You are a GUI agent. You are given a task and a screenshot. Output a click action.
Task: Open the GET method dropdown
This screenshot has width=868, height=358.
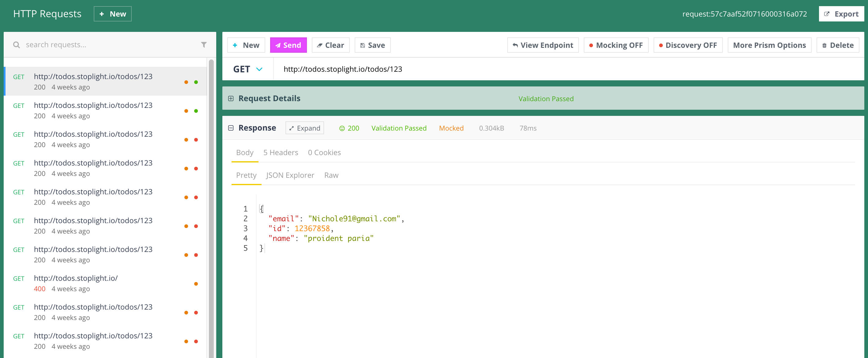coord(248,69)
